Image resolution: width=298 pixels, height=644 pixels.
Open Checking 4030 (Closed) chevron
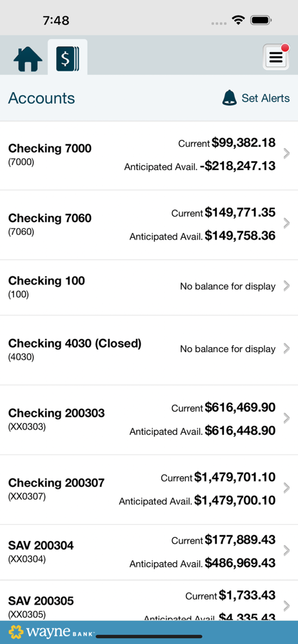pyautogui.click(x=287, y=348)
